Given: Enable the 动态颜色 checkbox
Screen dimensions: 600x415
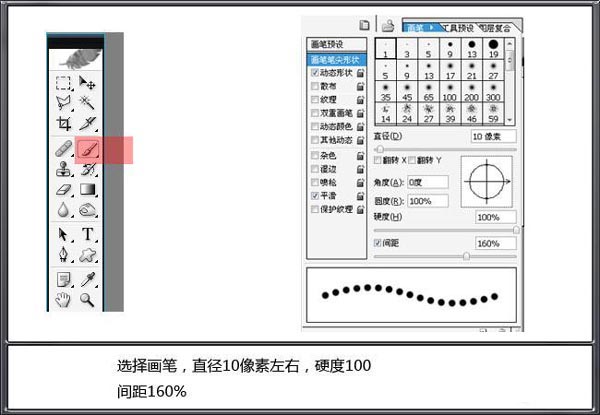Looking at the screenshot, I should click(x=315, y=126).
